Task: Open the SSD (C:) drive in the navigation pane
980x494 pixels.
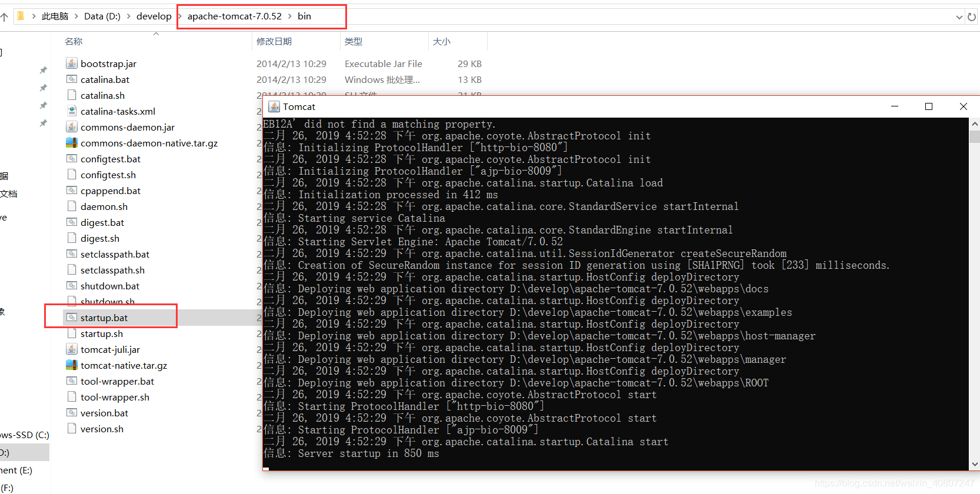Action: click(24, 435)
